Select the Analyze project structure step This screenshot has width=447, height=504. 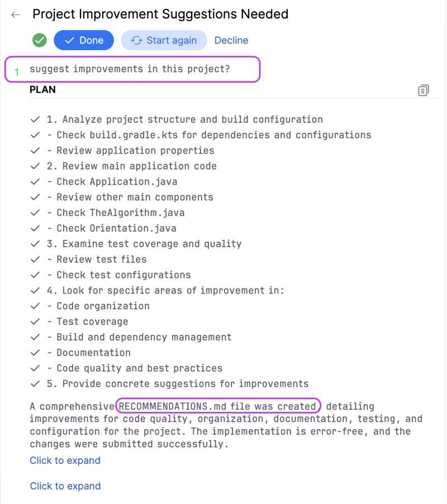(x=184, y=119)
